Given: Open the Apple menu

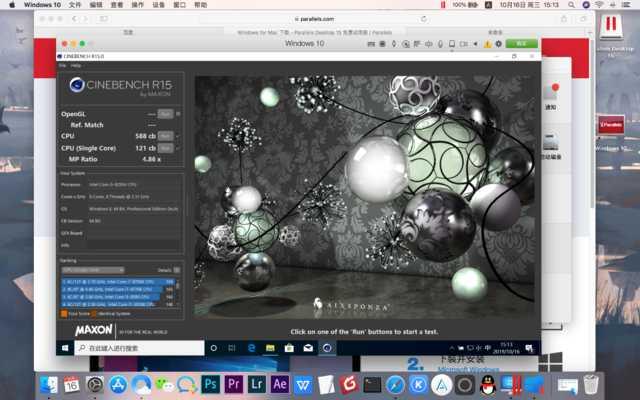Looking at the screenshot, I should pyautogui.click(x=12, y=5).
